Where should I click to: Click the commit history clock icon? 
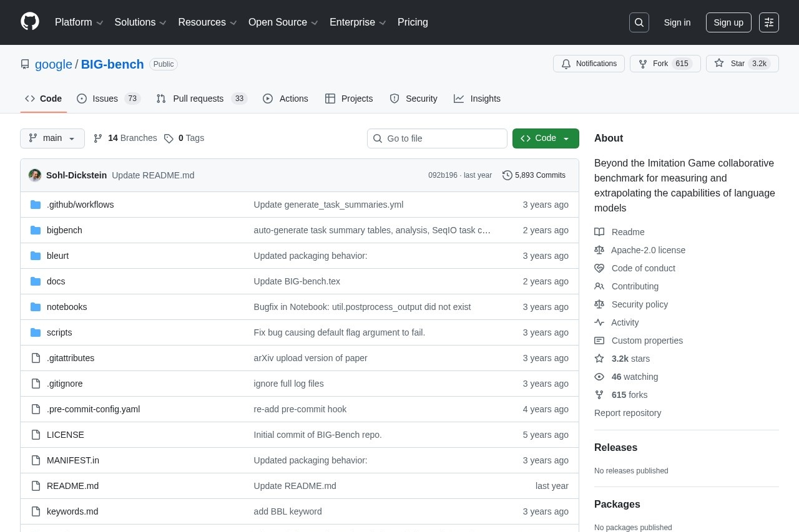(x=507, y=175)
